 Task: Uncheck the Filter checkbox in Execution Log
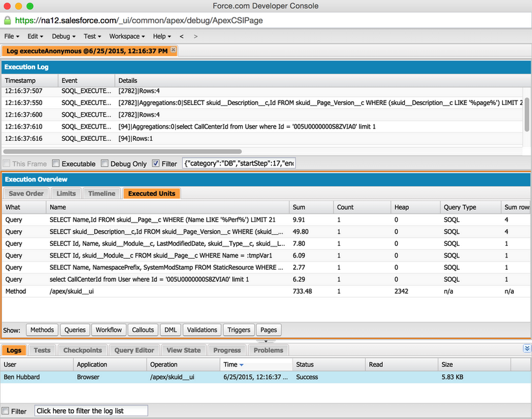[x=156, y=164]
